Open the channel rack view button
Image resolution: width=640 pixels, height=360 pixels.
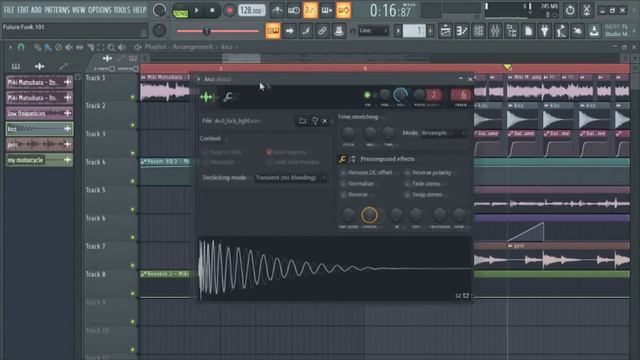478,31
